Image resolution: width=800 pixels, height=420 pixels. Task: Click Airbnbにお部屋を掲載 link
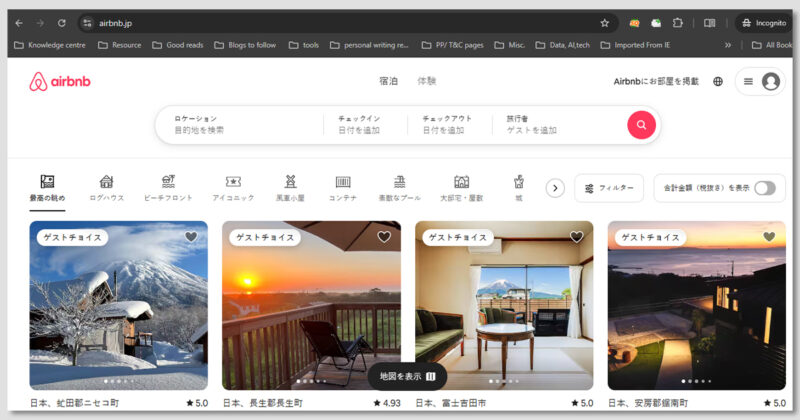656,81
